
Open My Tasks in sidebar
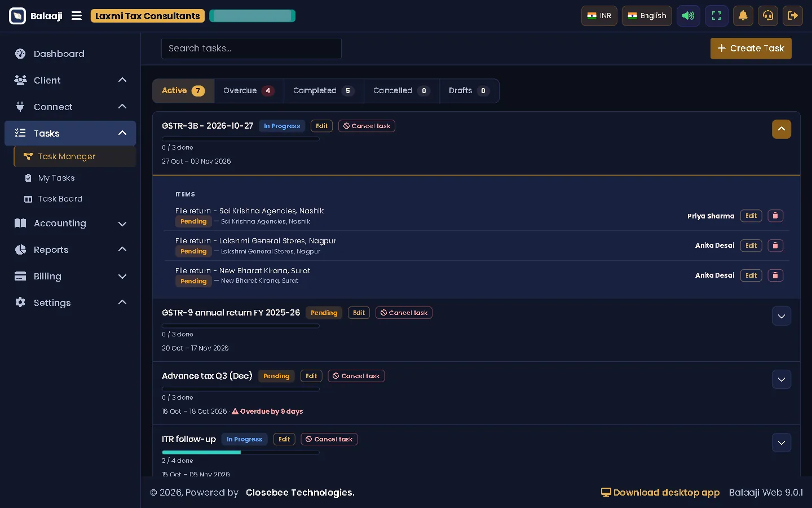tap(74, 178)
